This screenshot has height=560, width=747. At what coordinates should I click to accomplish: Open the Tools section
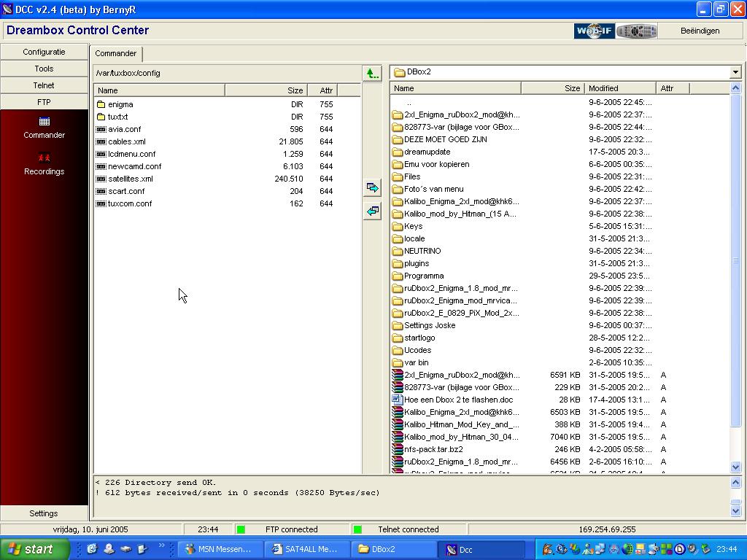click(x=44, y=69)
